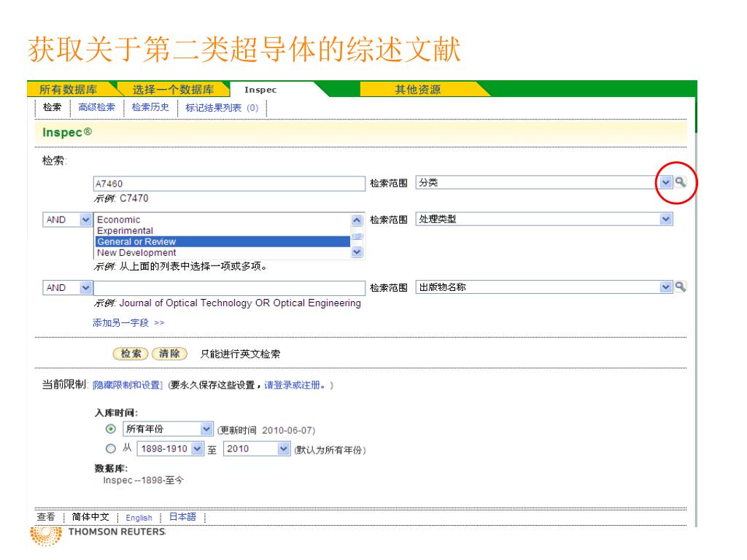Click the 检索 search button
This screenshot has height=560, width=747.
pos(131,354)
